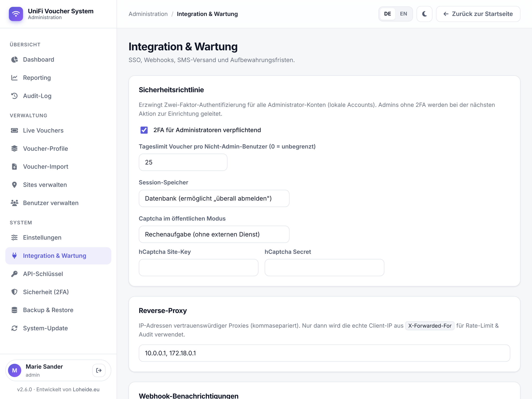The width and height of the screenshot is (532, 399).
Task: Click the Audit-Log history icon
Action: [x=14, y=96]
